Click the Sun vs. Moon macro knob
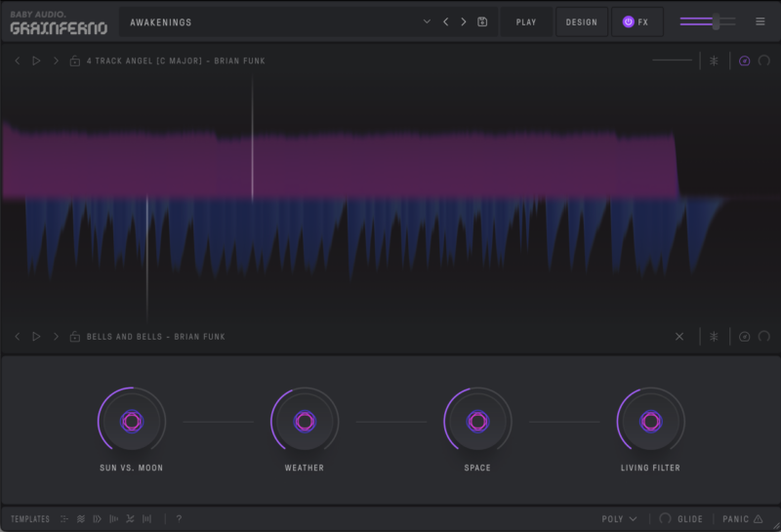This screenshot has width=781, height=532. tap(132, 422)
